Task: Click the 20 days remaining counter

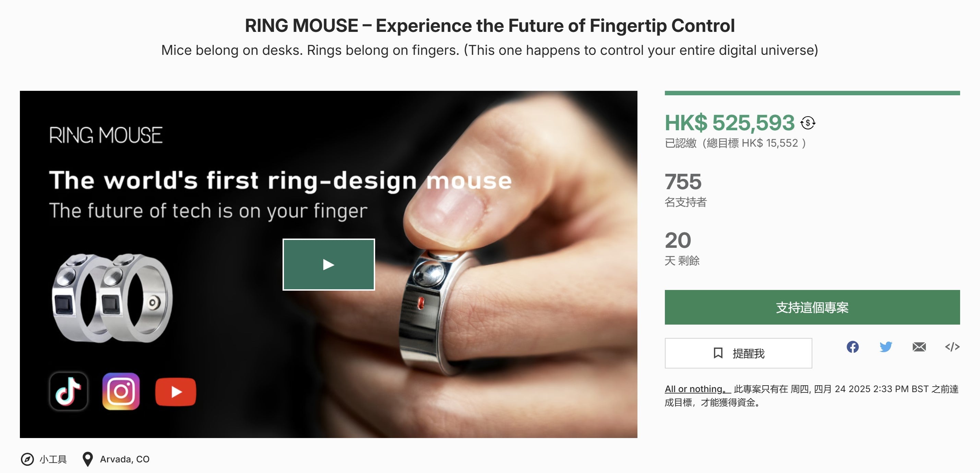Action: click(x=678, y=240)
